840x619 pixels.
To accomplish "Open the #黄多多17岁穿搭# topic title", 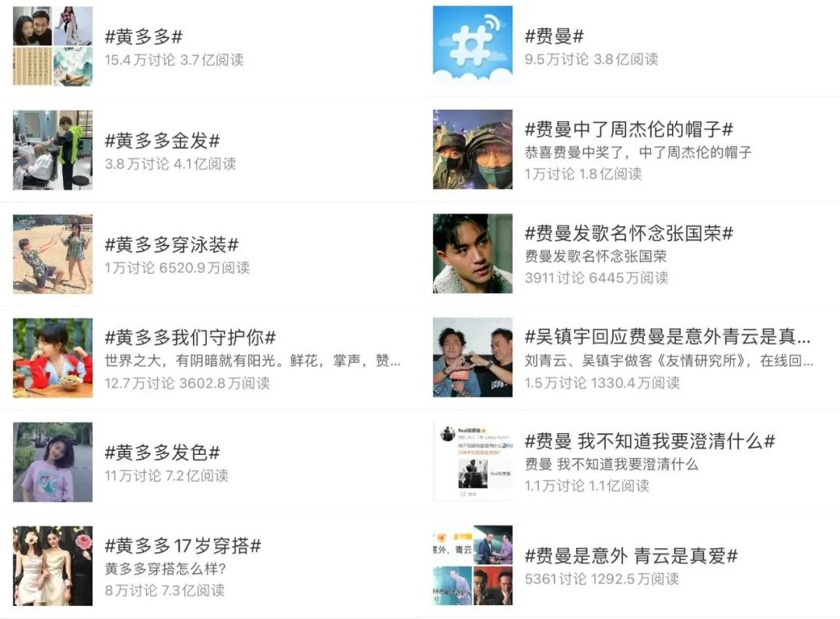I will coord(183,546).
